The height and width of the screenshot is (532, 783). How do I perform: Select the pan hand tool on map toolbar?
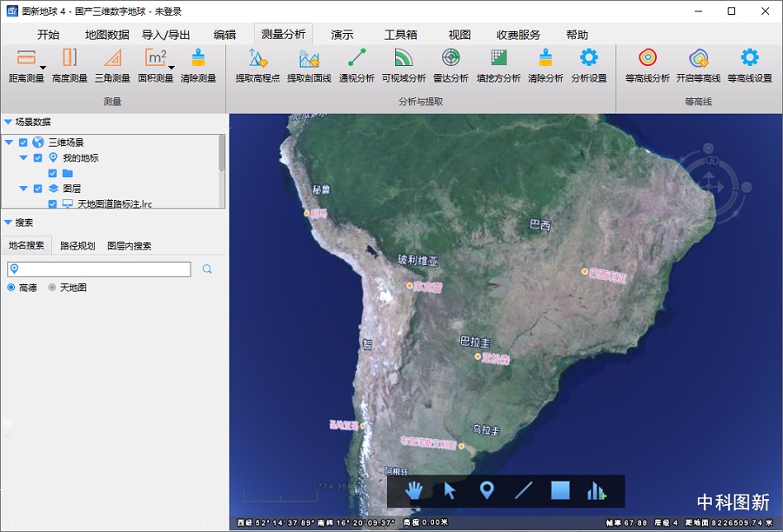[x=414, y=491]
